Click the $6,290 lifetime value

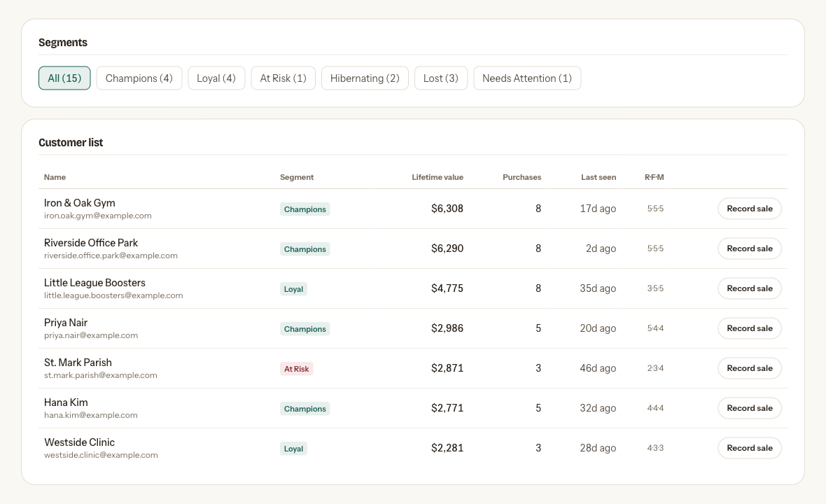pos(447,248)
